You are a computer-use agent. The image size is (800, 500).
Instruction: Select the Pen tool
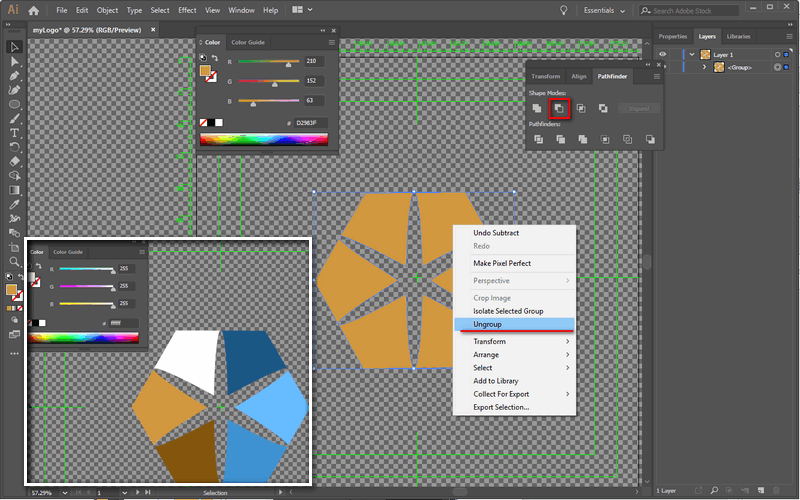coord(15,75)
